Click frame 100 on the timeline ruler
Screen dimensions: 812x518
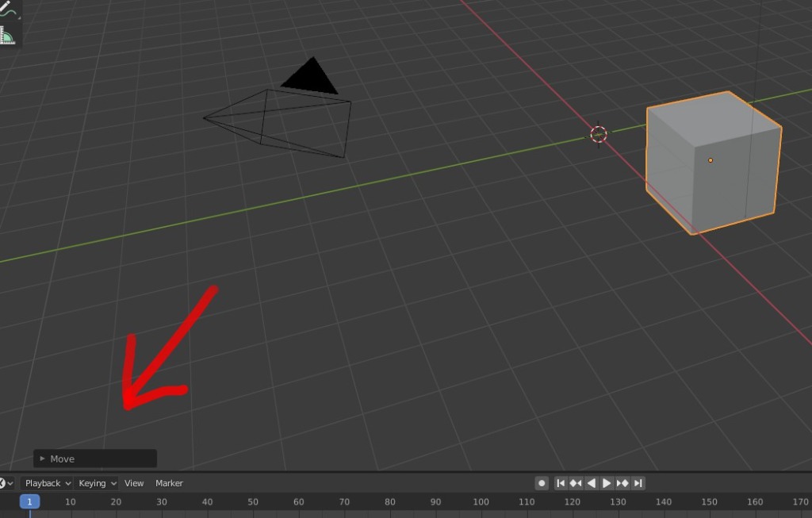(481, 501)
